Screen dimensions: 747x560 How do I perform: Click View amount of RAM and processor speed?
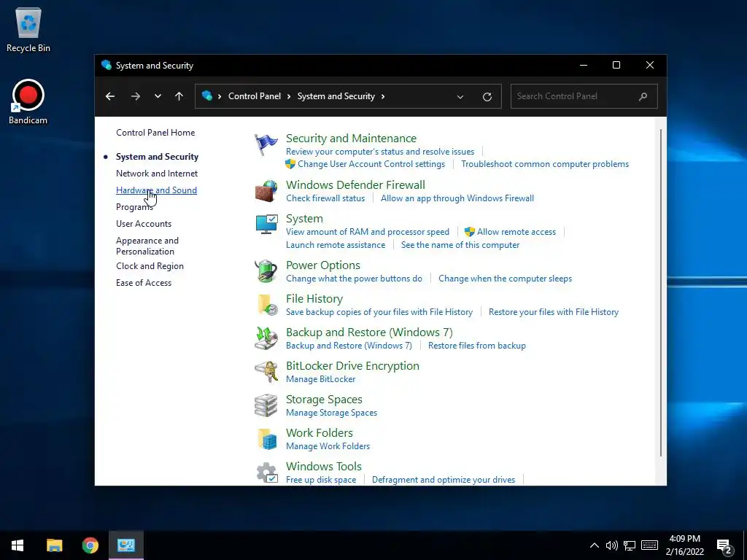368,231
